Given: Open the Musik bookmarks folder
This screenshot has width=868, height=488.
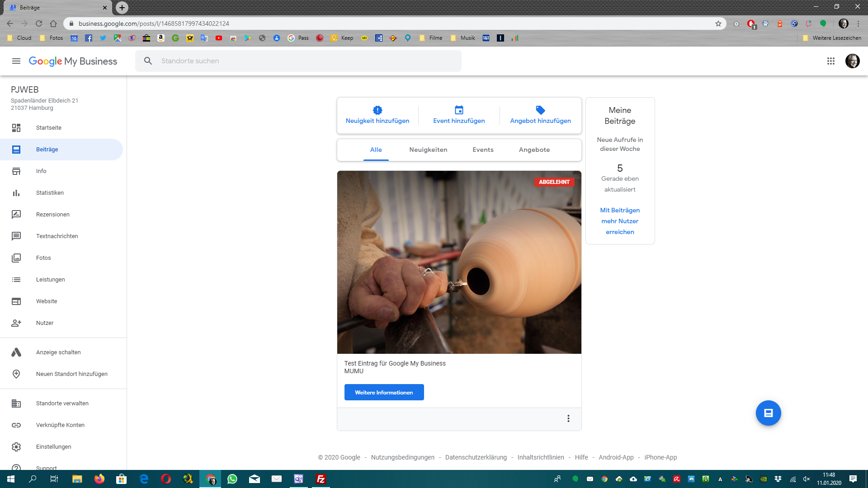Looking at the screenshot, I should 462,38.
